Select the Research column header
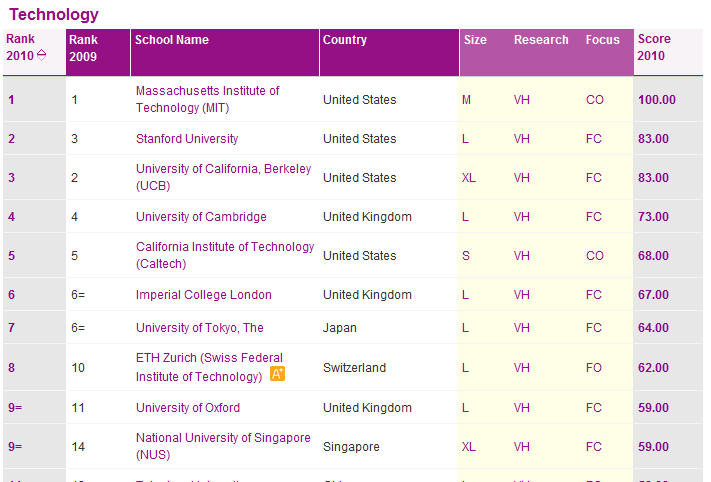The height and width of the screenshot is (482, 711). click(x=541, y=40)
